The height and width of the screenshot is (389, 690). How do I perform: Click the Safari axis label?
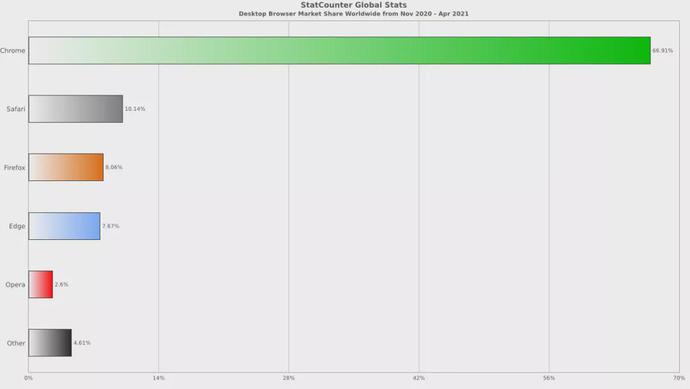pyautogui.click(x=16, y=109)
